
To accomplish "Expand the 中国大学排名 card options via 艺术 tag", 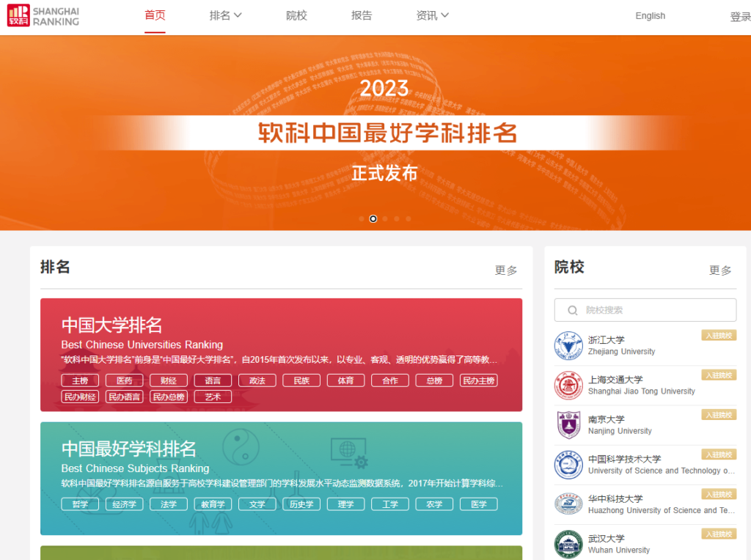I will click(x=213, y=397).
